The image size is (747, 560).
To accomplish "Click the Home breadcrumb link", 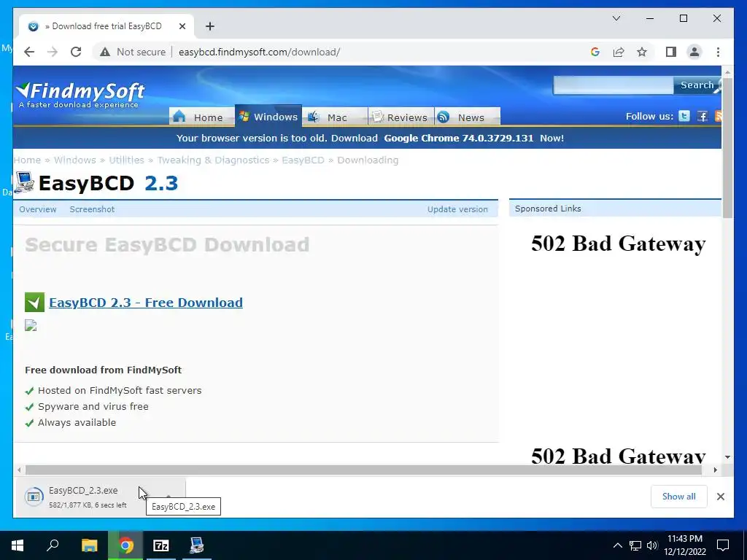I will click(27, 160).
